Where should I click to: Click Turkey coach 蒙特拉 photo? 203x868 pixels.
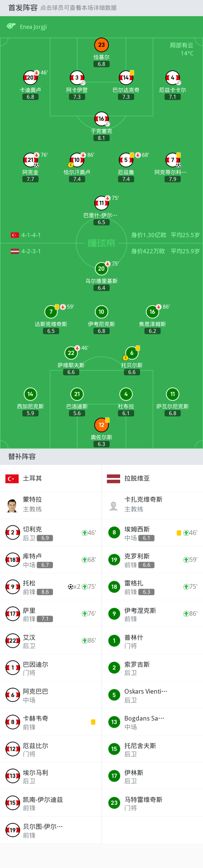tap(12, 505)
